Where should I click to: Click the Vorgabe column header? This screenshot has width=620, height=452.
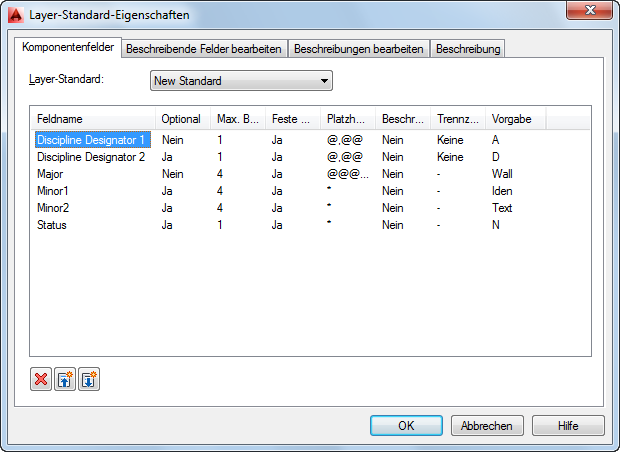pyautogui.click(x=516, y=119)
